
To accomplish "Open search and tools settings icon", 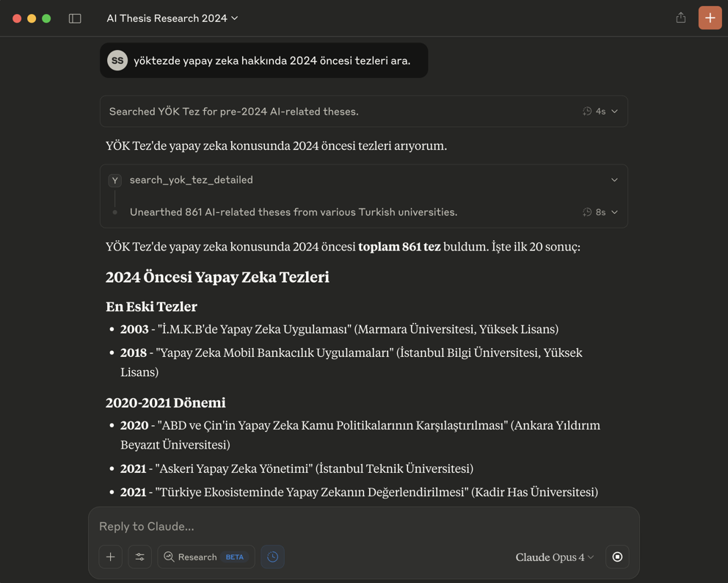I will 139,557.
